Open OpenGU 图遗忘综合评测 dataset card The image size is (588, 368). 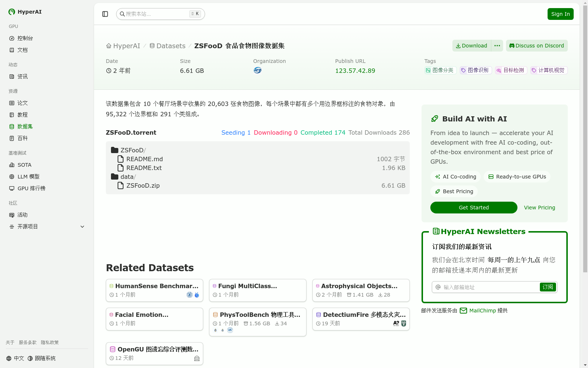(x=154, y=354)
